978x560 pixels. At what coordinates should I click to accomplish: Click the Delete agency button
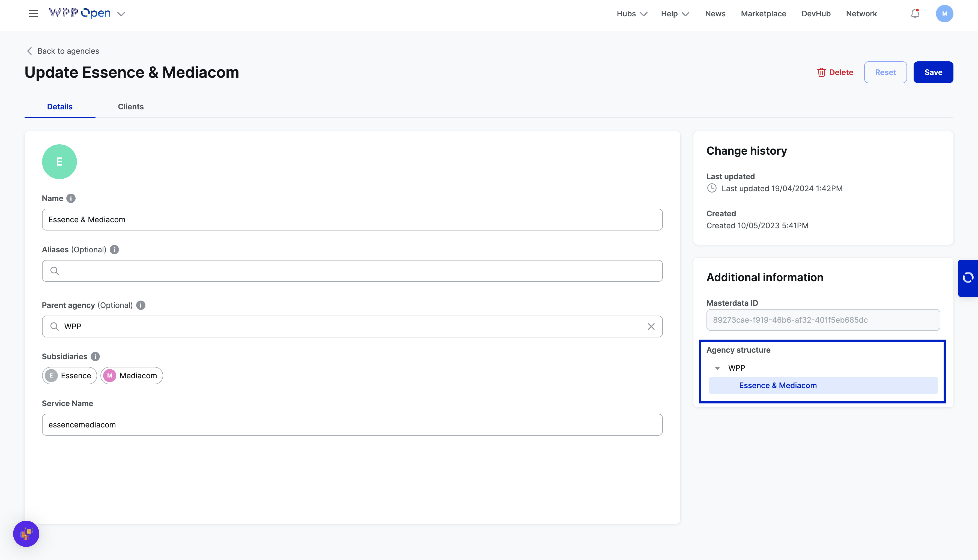pyautogui.click(x=835, y=72)
